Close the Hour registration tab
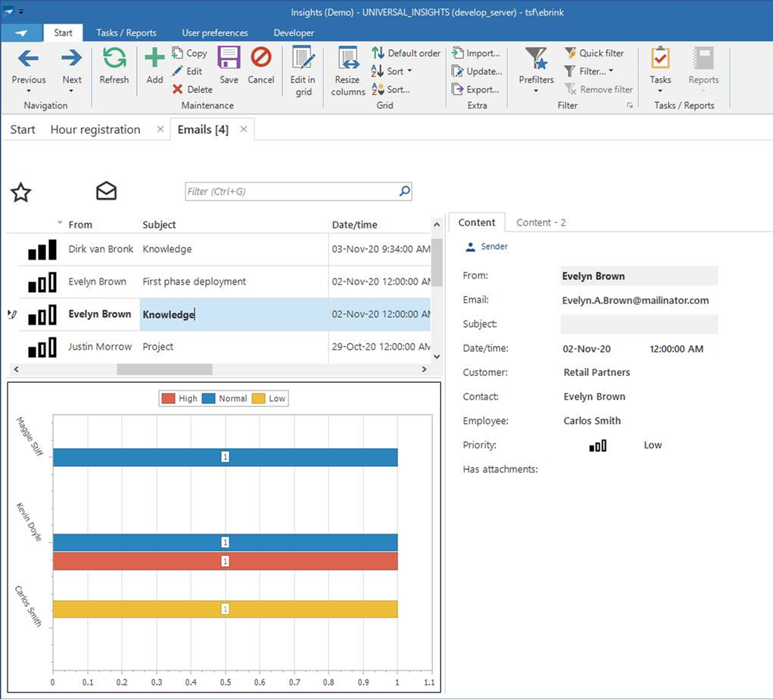Viewport: 773px width, 700px height. tap(161, 129)
